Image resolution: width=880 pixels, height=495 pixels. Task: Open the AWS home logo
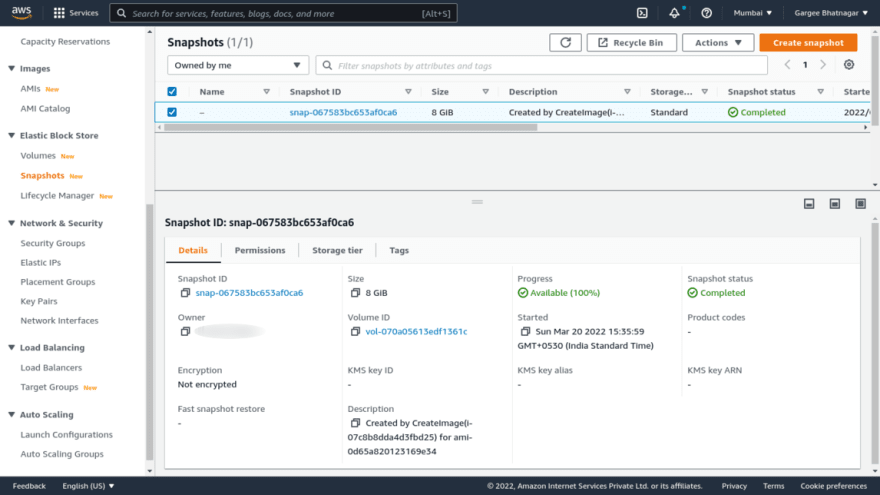point(21,13)
